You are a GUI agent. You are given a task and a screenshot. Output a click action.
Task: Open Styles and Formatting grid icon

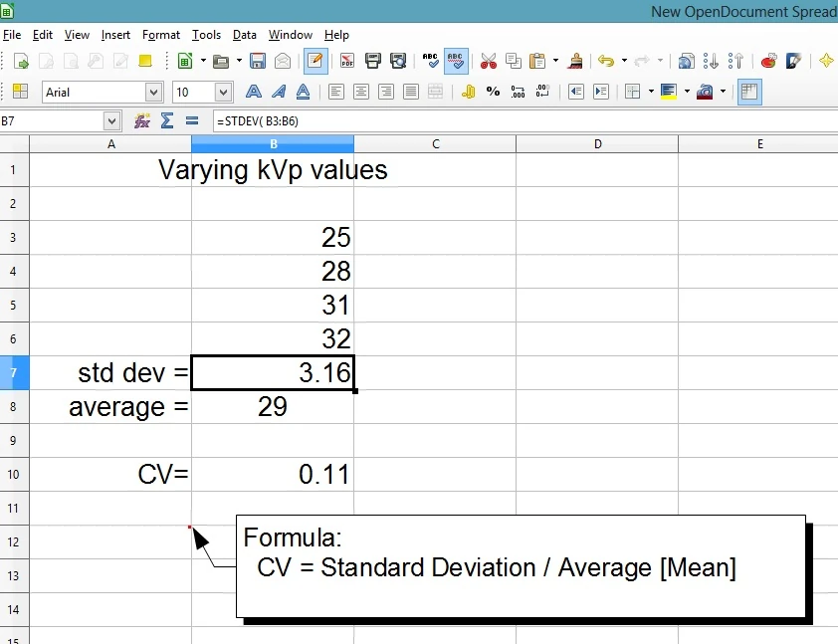20,92
